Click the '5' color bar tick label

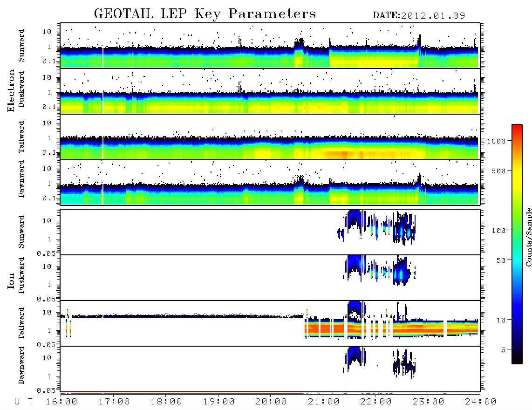(503, 350)
